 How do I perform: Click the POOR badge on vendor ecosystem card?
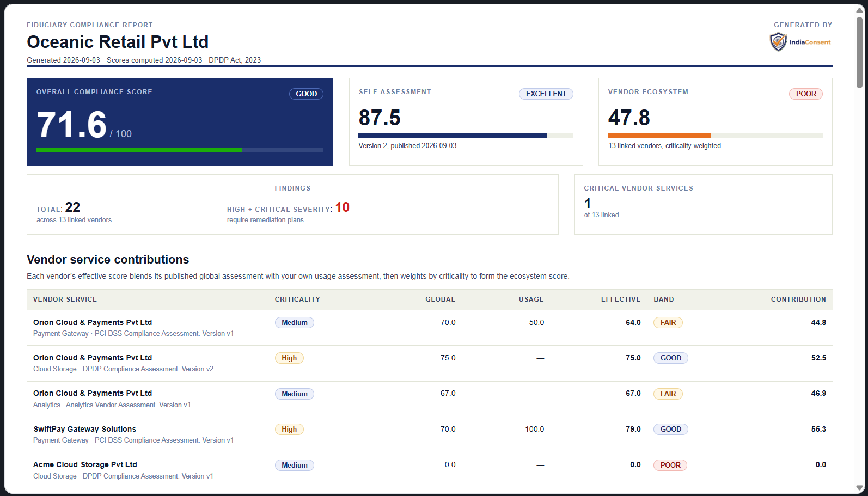coord(805,94)
